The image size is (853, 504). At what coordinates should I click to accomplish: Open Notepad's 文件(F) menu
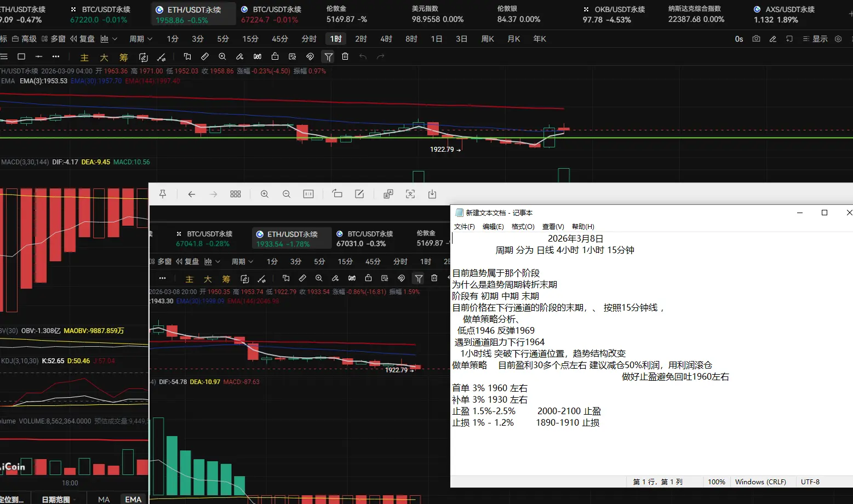465,226
